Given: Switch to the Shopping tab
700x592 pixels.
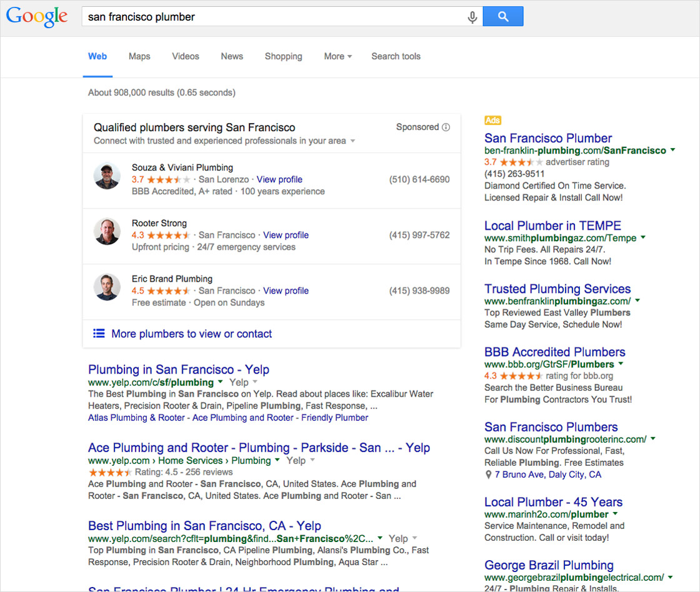Looking at the screenshot, I should (284, 56).
